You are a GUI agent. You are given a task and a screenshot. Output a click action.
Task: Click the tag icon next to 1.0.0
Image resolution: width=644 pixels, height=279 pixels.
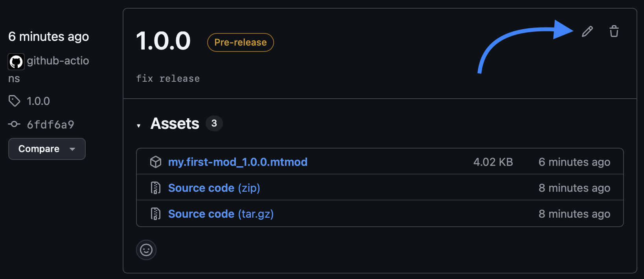14,101
